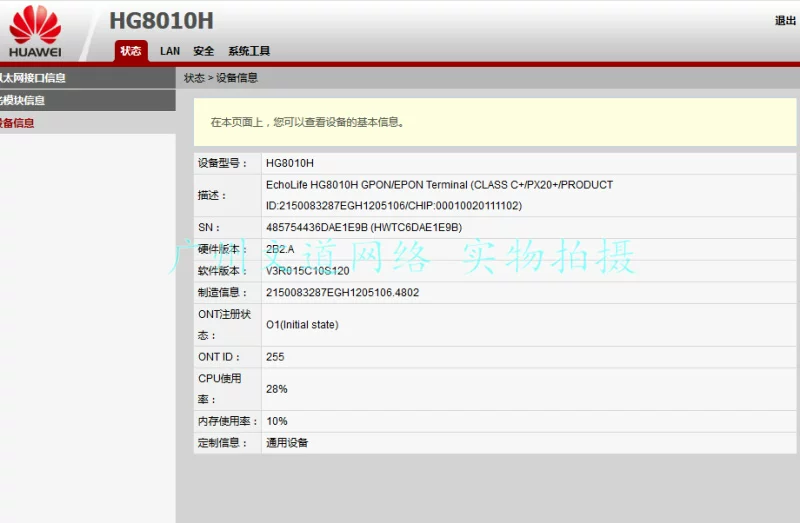Click the 制造信息 label
The height and width of the screenshot is (523, 800).
[222, 293]
